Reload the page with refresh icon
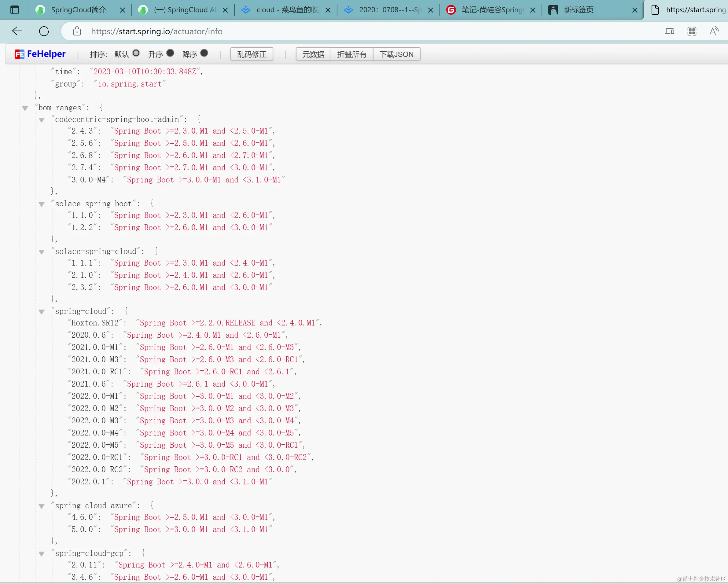 click(x=44, y=31)
